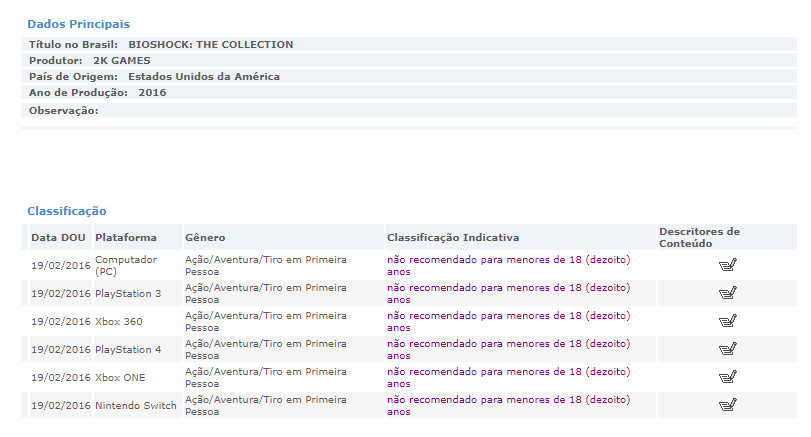
Task: Open content descriptors for Xbox 360 row
Action: pyautogui.click(x=727, y=321)
